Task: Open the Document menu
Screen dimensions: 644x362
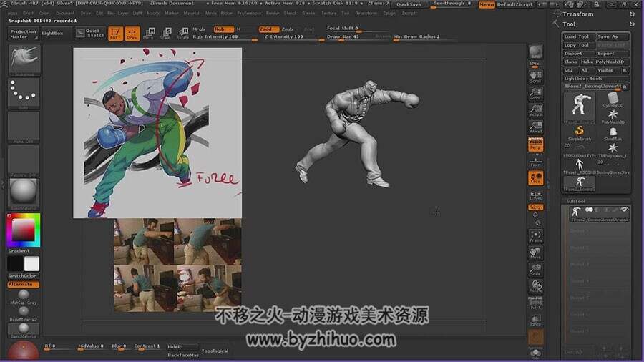Action: click(65, 13)
